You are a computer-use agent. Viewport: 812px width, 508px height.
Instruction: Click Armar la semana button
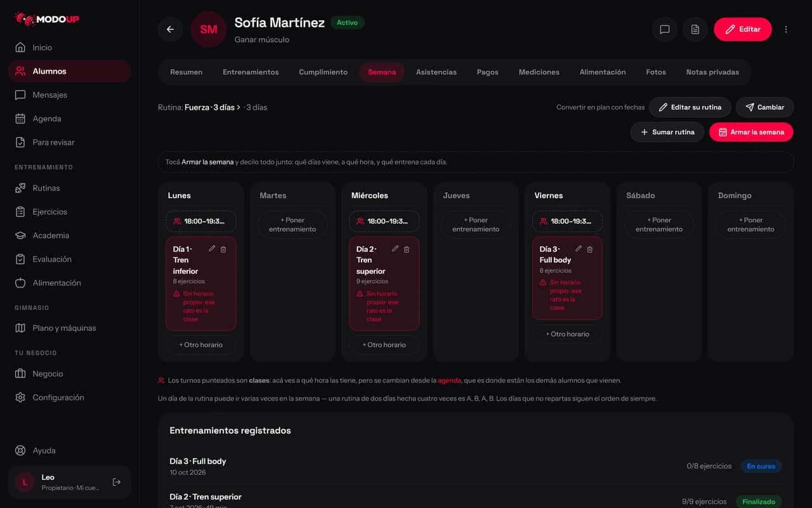pos(751,132)
